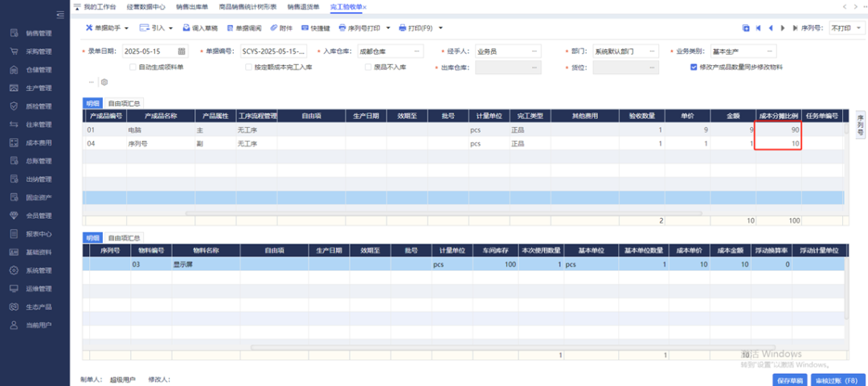
Task: Check the 废品不入库 option
Action: click(x=367, y=67)
